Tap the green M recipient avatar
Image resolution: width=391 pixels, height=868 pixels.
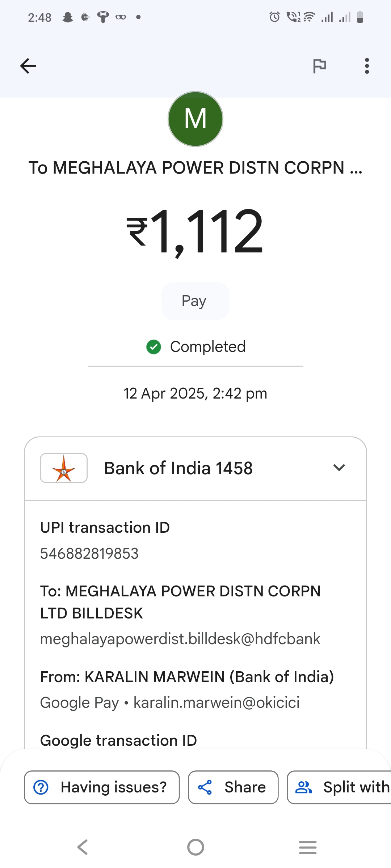coord(195,119)
